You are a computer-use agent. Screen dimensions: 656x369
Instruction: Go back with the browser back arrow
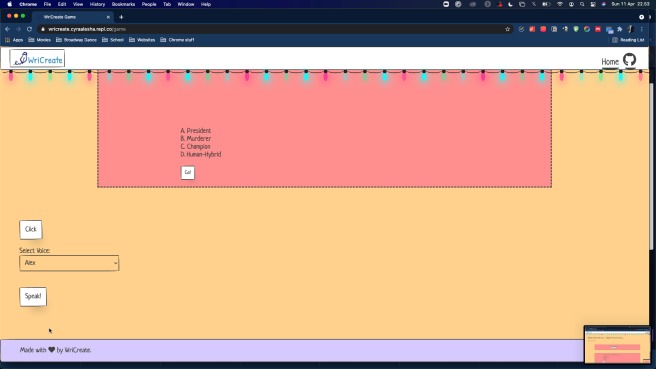pos(8,29)
